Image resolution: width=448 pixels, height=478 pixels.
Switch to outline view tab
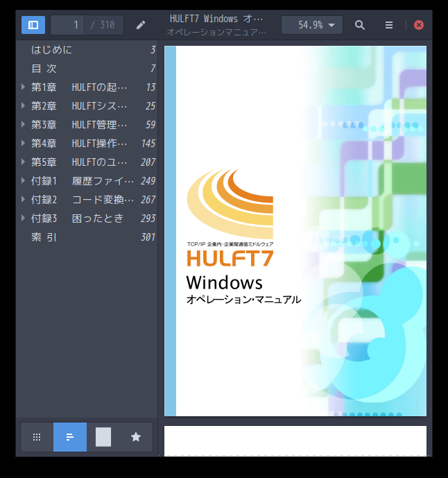pos(70,437)
